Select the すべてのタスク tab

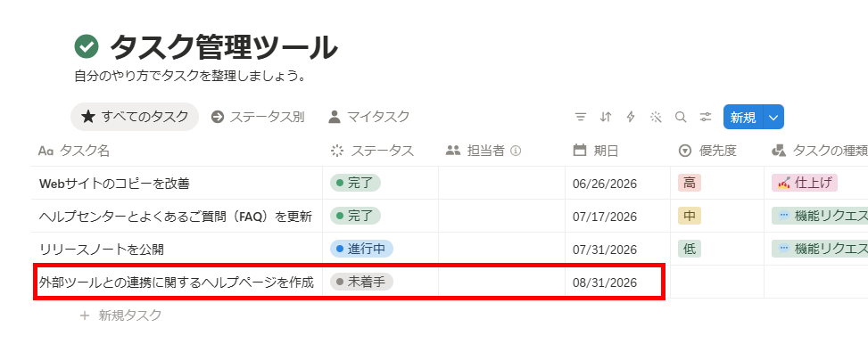[x=135, y=117]
